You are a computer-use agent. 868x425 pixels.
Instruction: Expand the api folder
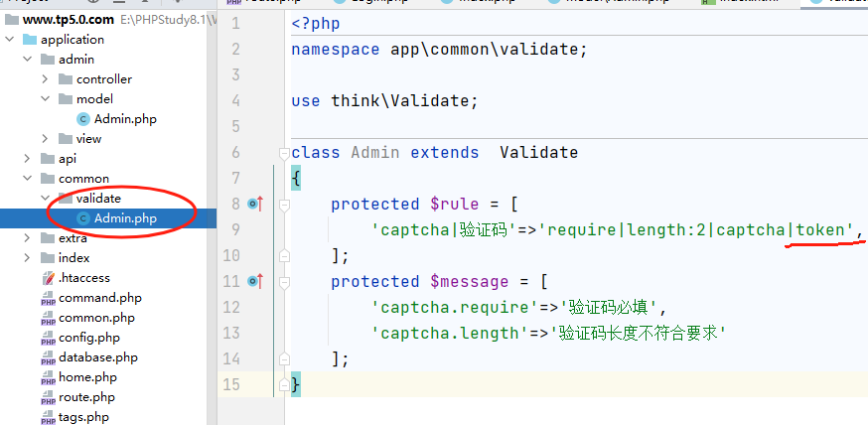[x=28, y=159]
